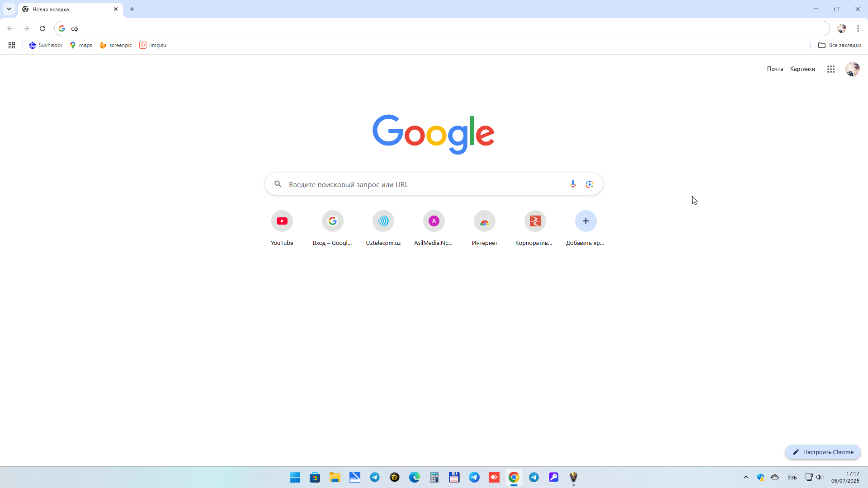Image resolution: width=868 pixels, height=488 pixels.
Task: Start voice search with the microphone
Action: point(573,184)
